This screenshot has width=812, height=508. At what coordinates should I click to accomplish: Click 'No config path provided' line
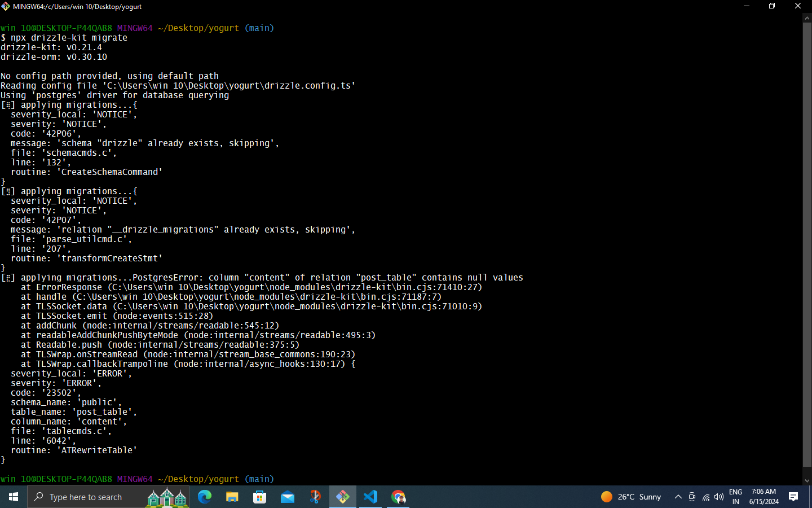click(x=109, y=76)
